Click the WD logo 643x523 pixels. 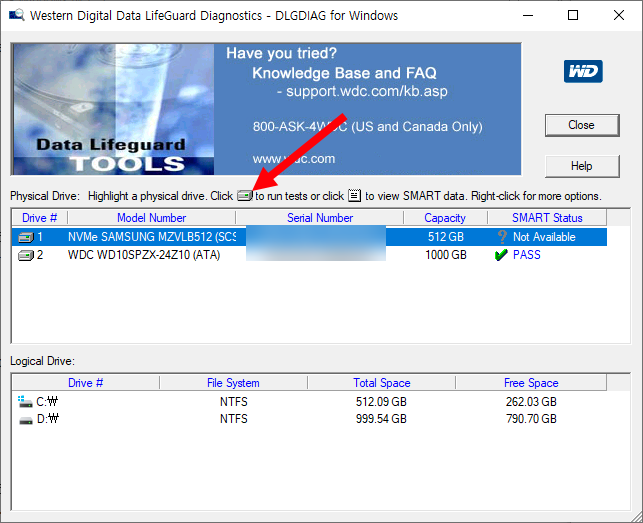pos(583,71)
